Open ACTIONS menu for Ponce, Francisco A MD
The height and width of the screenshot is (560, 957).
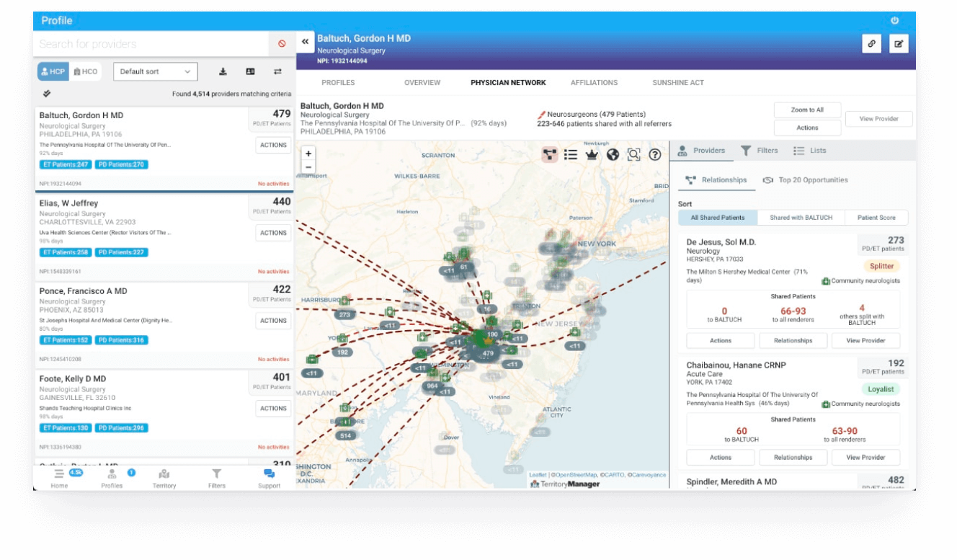(273, 321)
